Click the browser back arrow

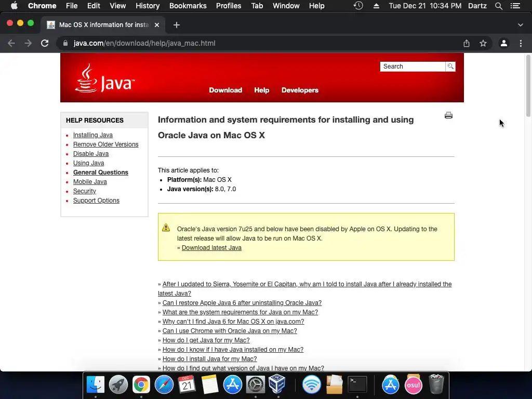11,43
